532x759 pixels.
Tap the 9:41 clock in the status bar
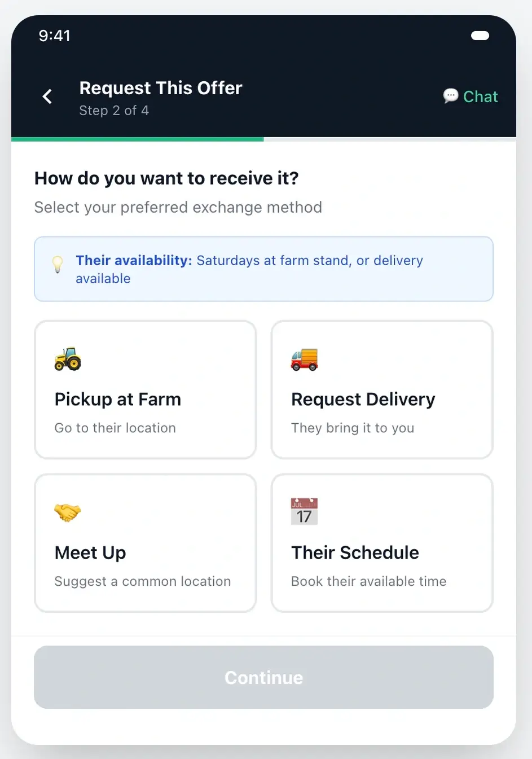click(55, 35)
